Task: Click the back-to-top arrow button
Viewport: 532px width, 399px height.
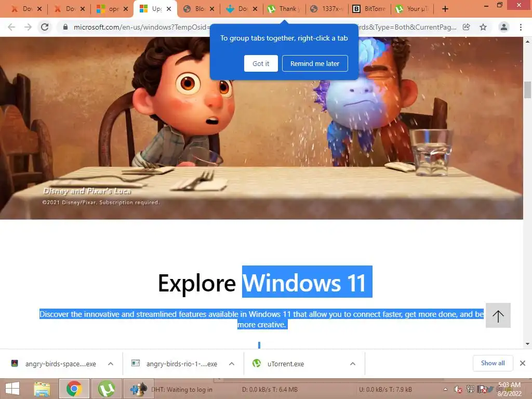Action: point(498,315)
